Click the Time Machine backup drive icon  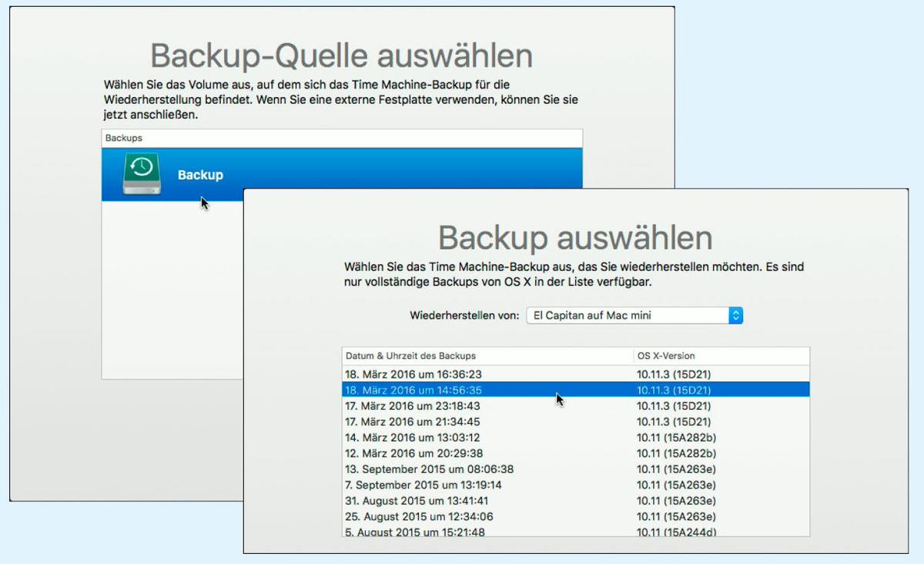pyautogui.click(x=142, y=174)
